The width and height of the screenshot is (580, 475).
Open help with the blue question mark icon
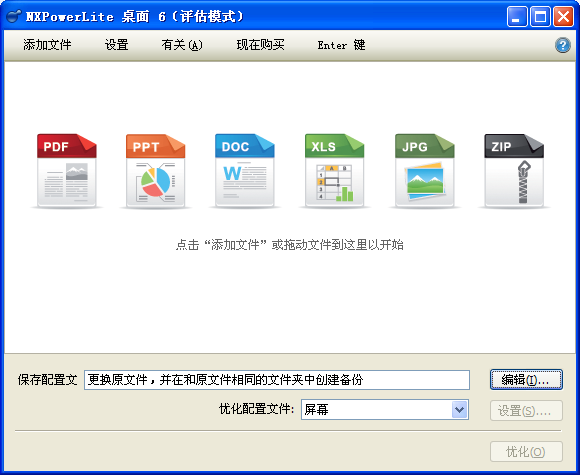(x=563, y=46)
